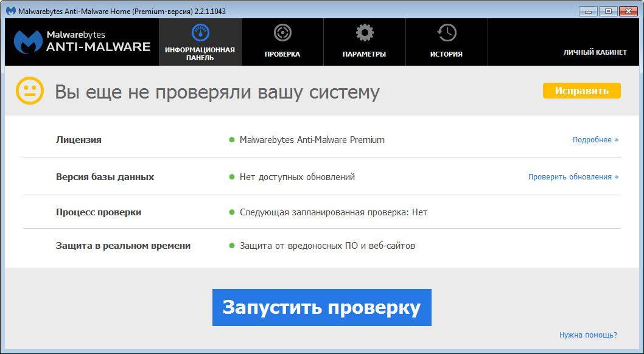Click the title bar Malwarebytes app icon
The width and height of the screenshot is (644, 354).
click(11, 11)
